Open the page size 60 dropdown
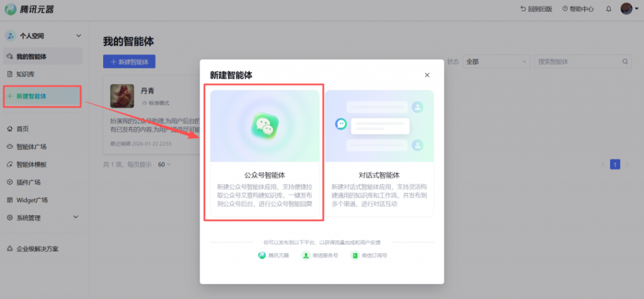 coord(165,164)
